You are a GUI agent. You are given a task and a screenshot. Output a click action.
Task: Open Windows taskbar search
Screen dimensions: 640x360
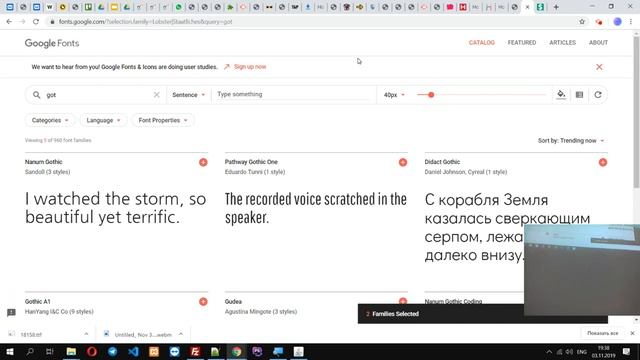(30, 351)
